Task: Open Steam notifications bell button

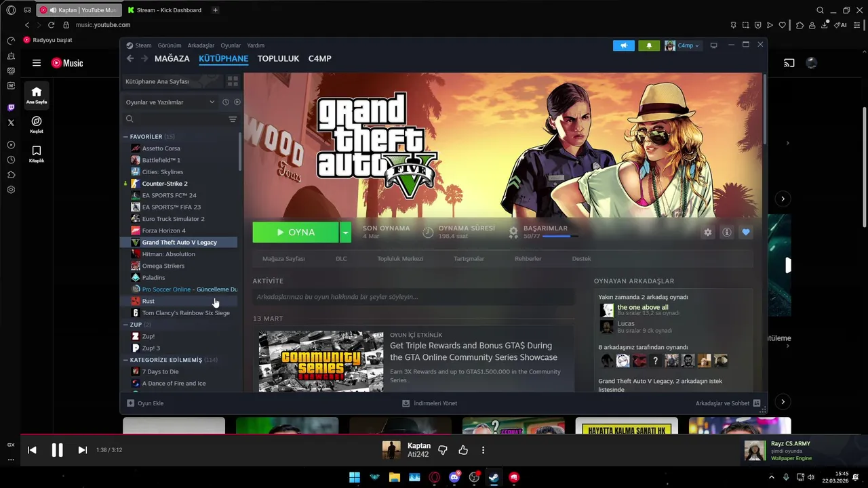Action: [x=649, y=45]
